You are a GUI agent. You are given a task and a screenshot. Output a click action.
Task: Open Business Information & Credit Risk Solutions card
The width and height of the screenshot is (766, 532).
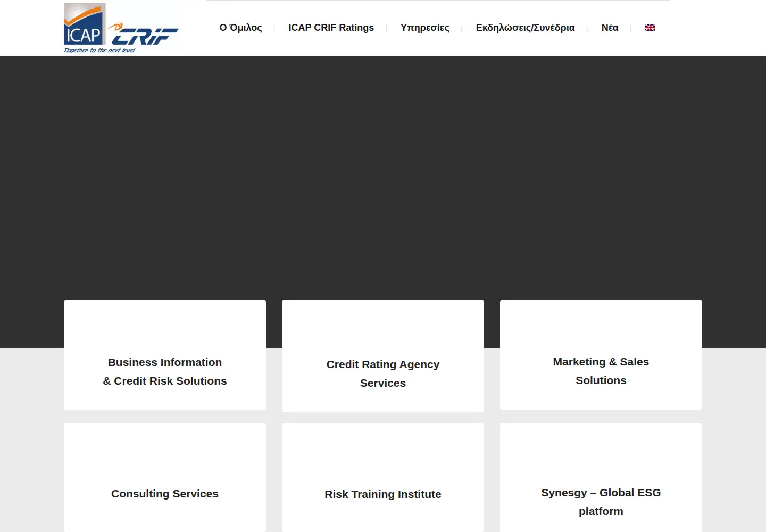click(165, 355)
